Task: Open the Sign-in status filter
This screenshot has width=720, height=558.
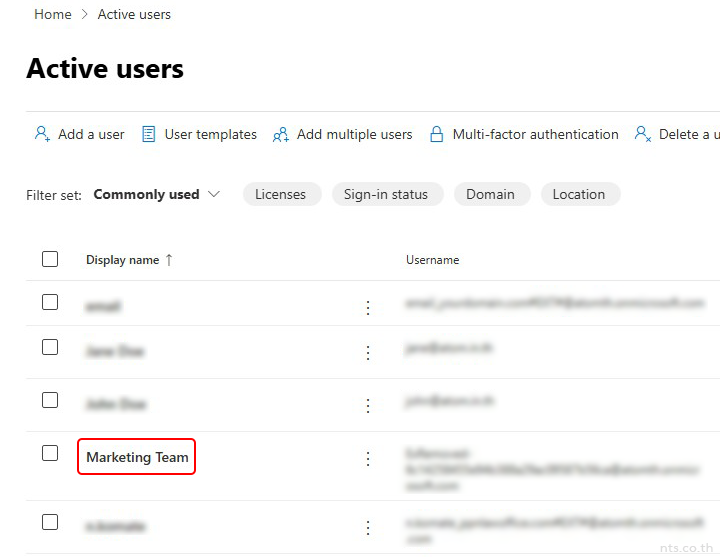Action: 385,194
